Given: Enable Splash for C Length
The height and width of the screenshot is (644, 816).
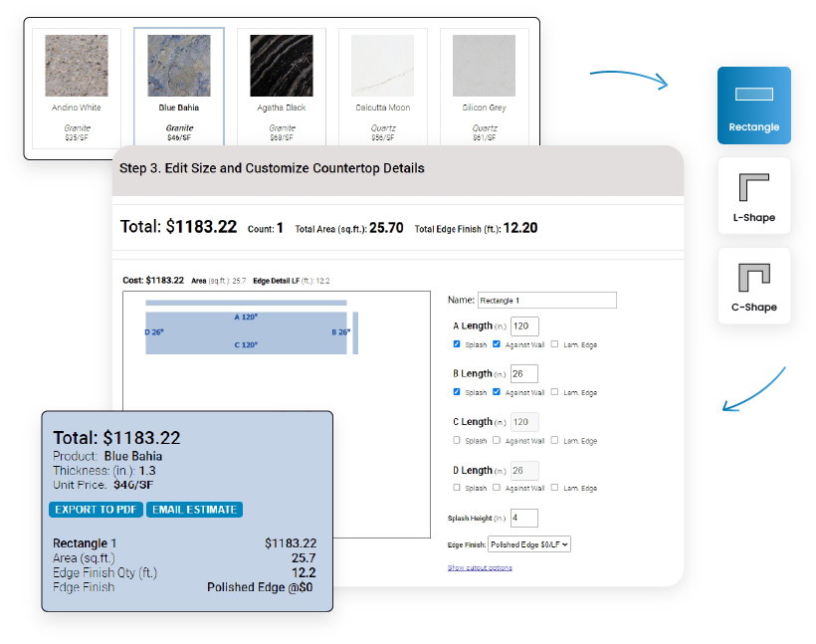Looking at the screenshot, I should point(456,440).
